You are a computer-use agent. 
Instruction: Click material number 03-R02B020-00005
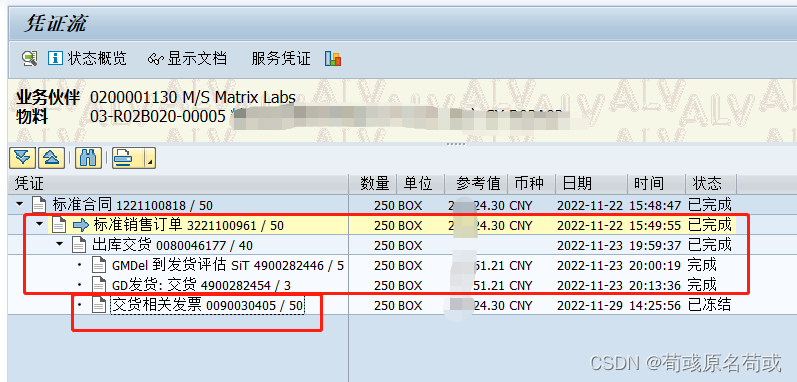158,116
